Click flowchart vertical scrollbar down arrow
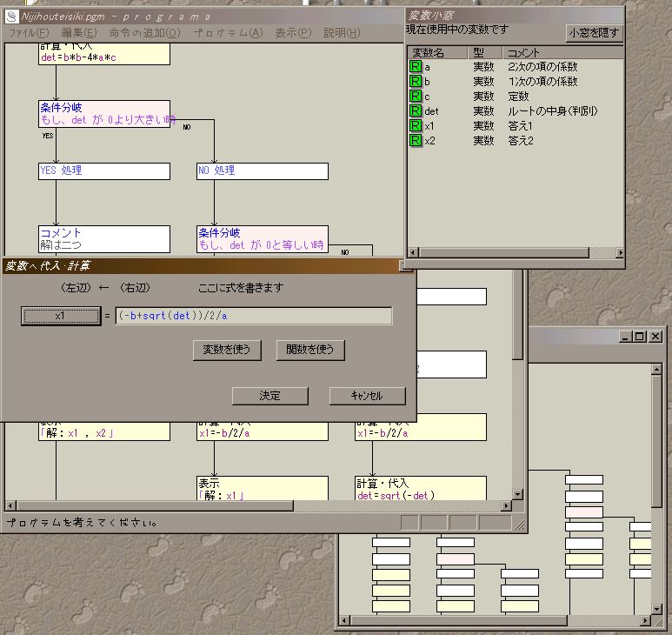 click(x=518, y=495)
